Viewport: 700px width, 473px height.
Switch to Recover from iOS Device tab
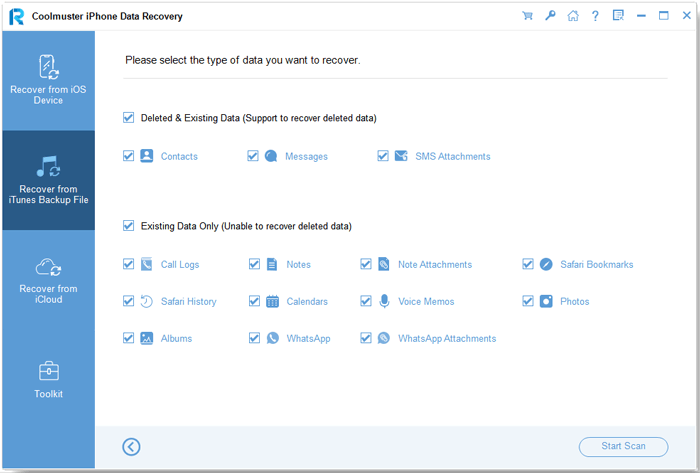(x=48, y=80)
